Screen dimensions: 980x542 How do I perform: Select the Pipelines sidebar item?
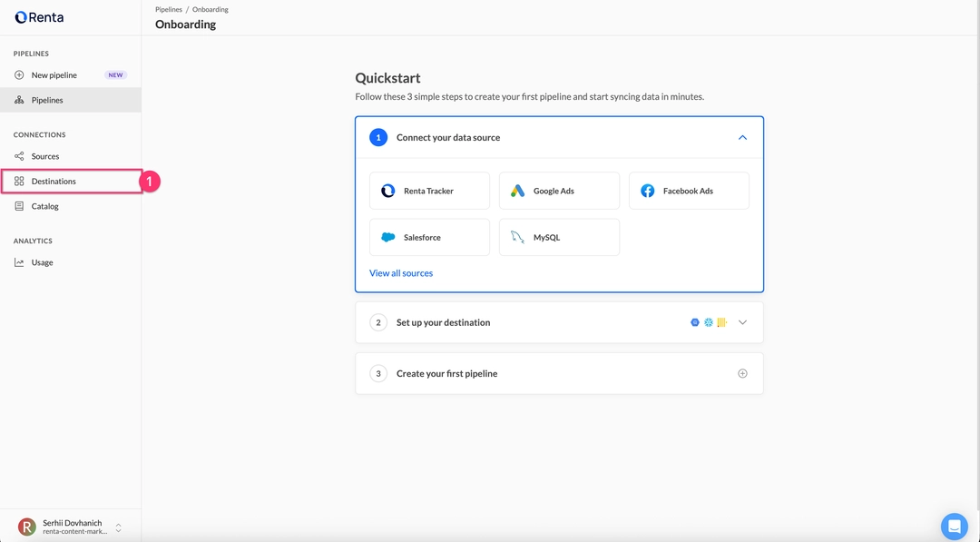(47, 100)
